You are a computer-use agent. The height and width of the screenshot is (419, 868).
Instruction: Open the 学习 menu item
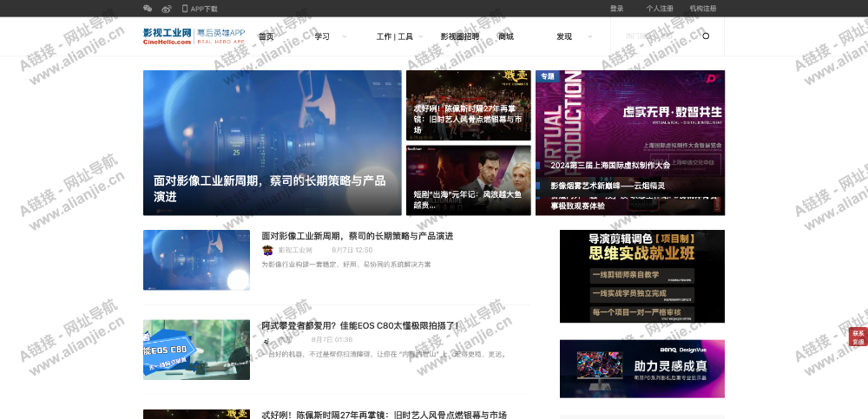(x=322, y=36)
